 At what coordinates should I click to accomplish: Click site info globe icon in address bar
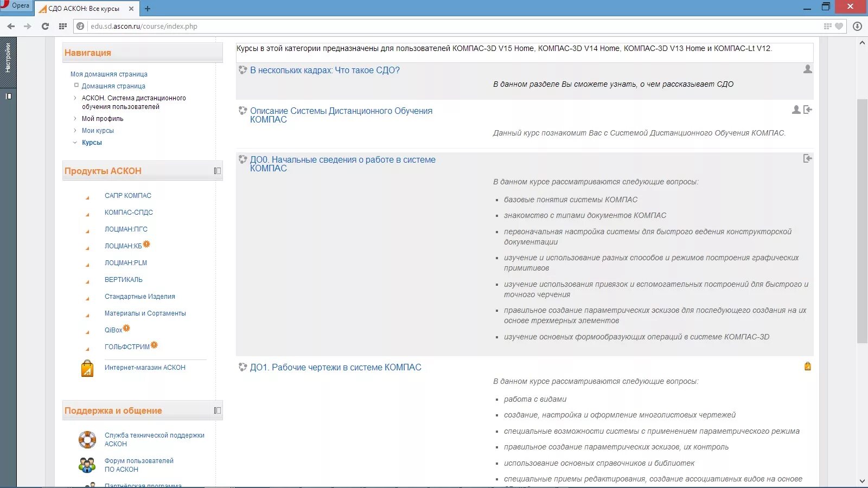80,26
